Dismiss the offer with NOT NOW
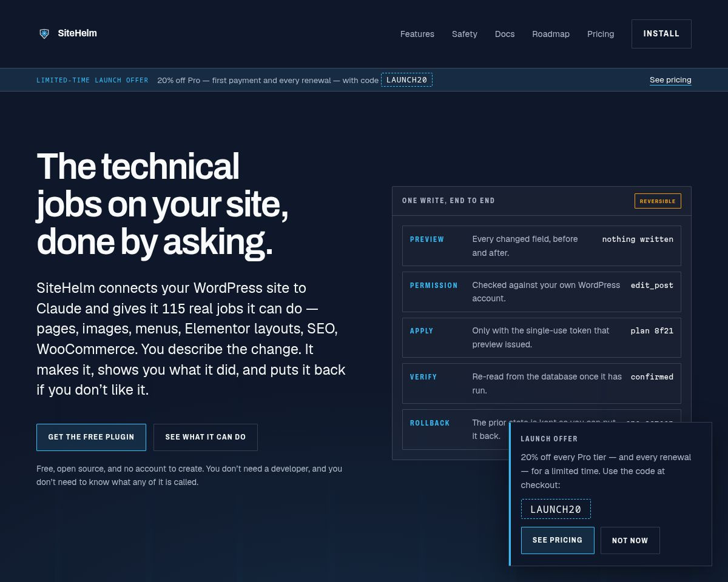Viewport: 728px width, 582px height. (x=630, y=540)
